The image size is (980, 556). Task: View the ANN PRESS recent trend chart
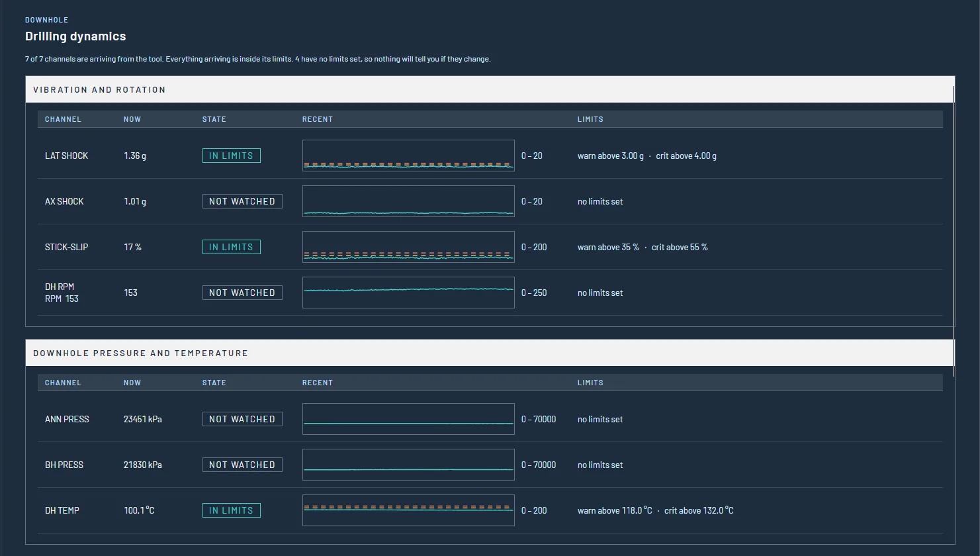coord(408,419)
